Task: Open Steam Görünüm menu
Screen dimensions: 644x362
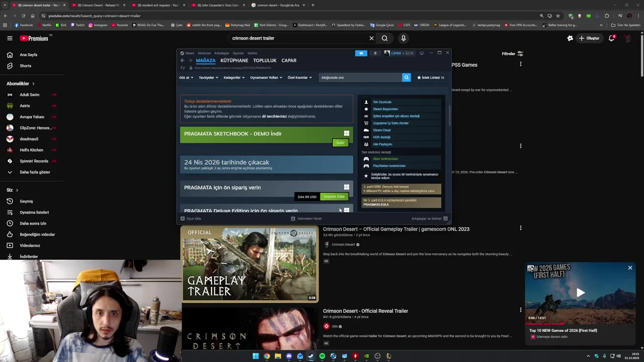Action: click(x=204, y=53)
